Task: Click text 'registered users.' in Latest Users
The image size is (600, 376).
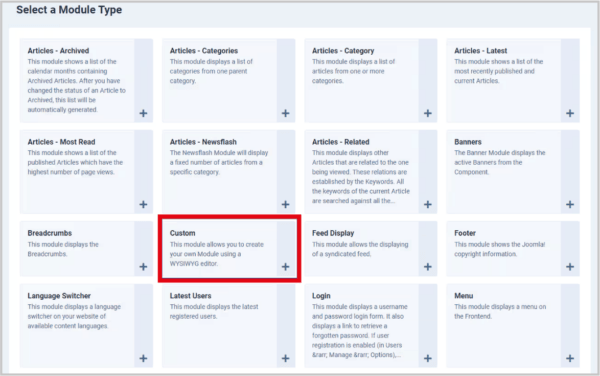Action: click(194, 316)
